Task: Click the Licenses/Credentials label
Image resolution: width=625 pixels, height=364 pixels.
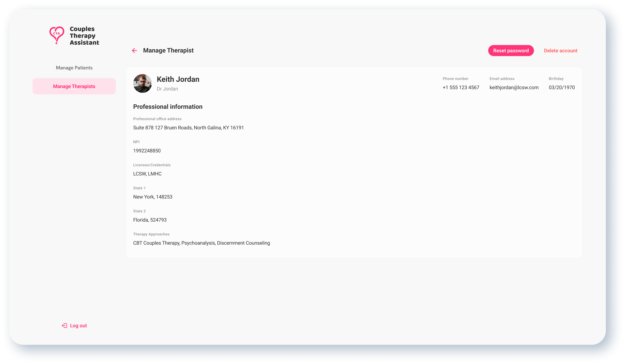Action: click(152, 165)
